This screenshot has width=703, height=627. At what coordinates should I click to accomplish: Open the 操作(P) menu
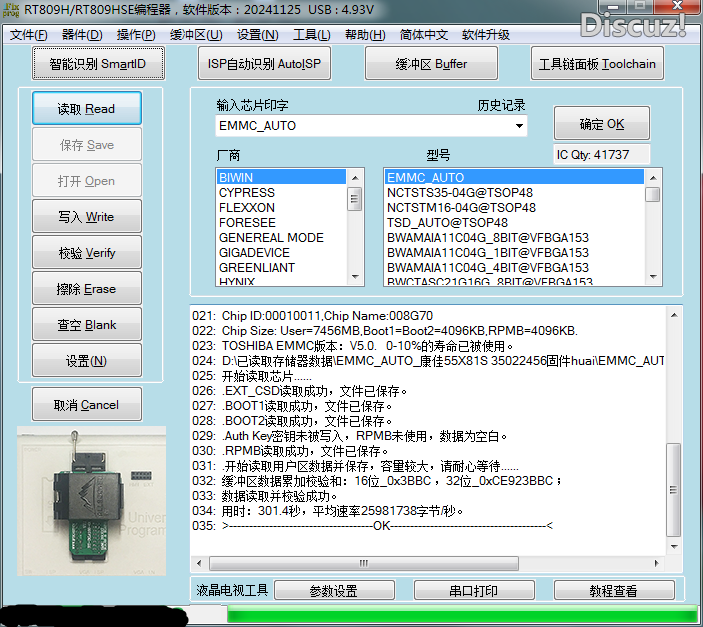point(136,35)
